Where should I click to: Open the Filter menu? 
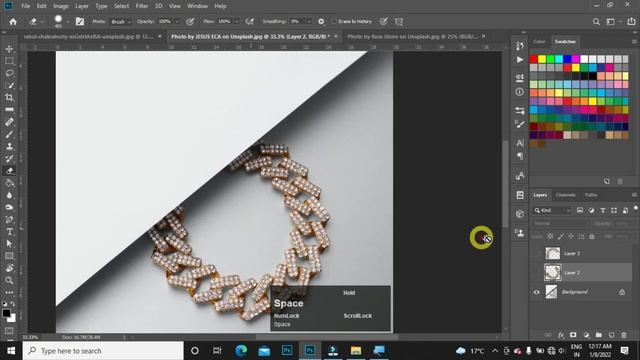coord(142,6)
